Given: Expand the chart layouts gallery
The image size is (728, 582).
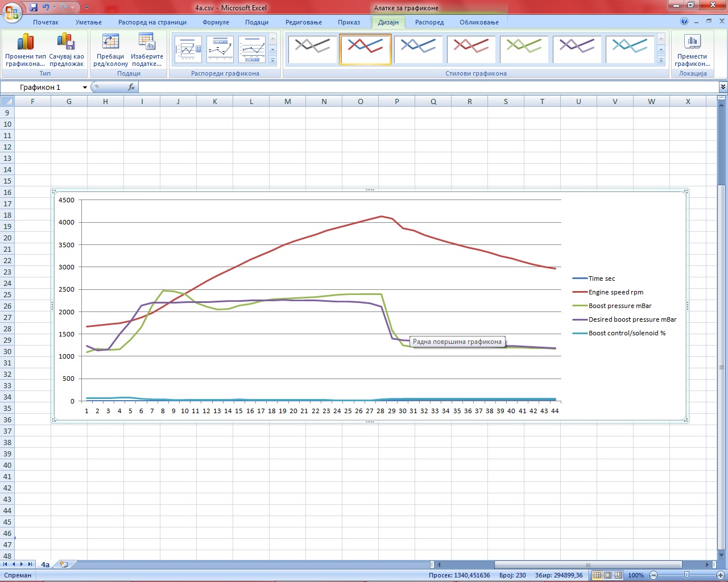Looking at the screenshot, I should pos(272,60).
